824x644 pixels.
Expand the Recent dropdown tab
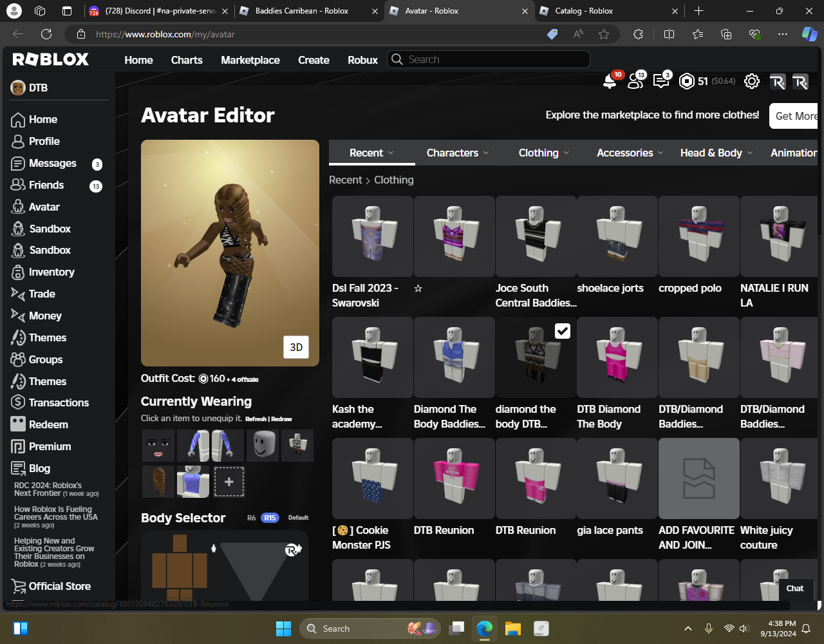tap(371, 153)
